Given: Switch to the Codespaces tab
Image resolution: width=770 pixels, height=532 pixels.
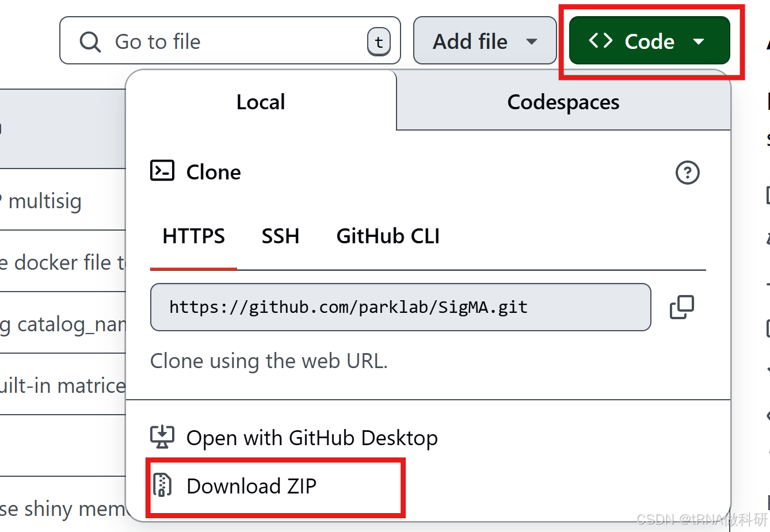Looking at the screenshot, I should [x=562, y=102].
